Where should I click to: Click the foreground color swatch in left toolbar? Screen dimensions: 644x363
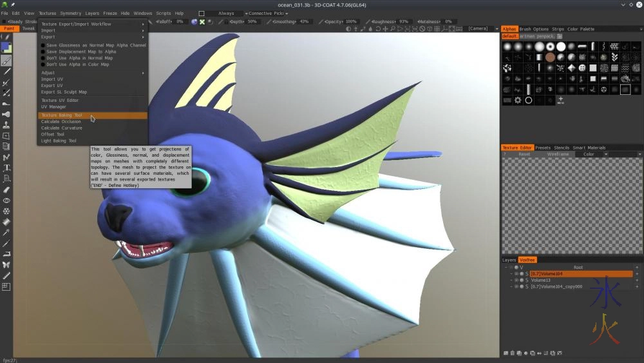coord(5,46)
